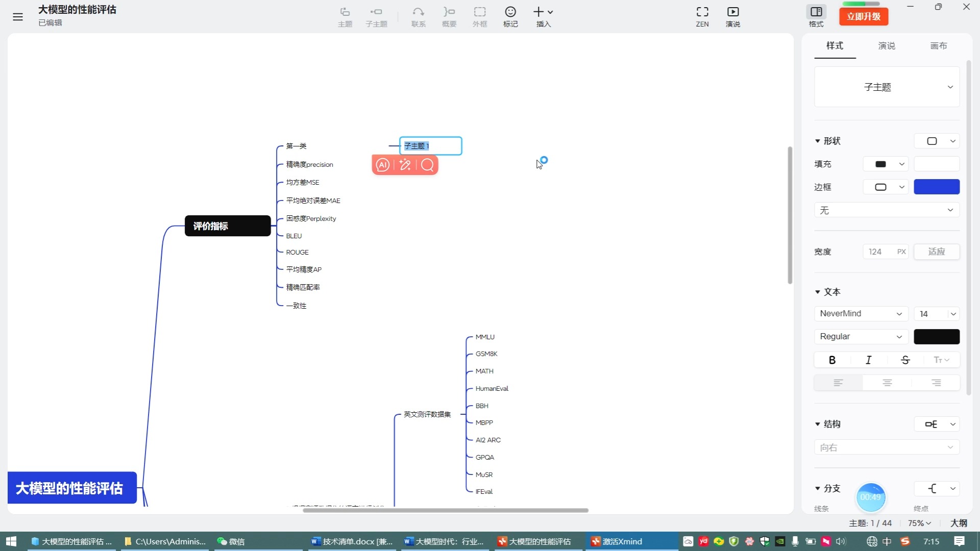Select the HumanEval subtopic
The height and width of the screenshot is (551, 980).
coord(492,389)
